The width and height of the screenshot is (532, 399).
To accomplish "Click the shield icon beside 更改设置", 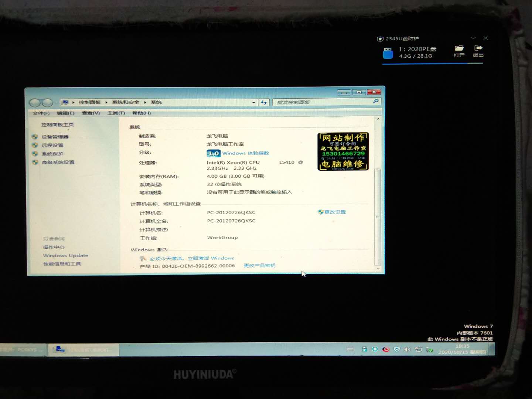I will [321, 212].
